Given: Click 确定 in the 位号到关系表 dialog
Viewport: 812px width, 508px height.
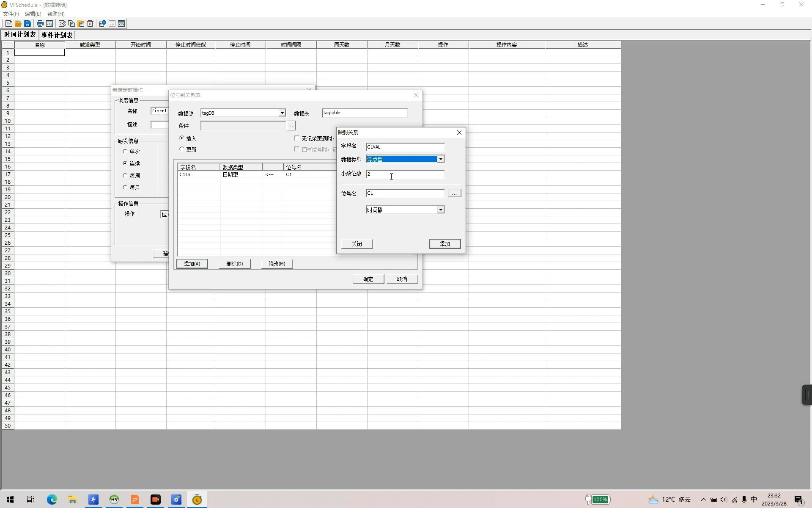Looking at the screenshot, I should [x=368, y=279].
